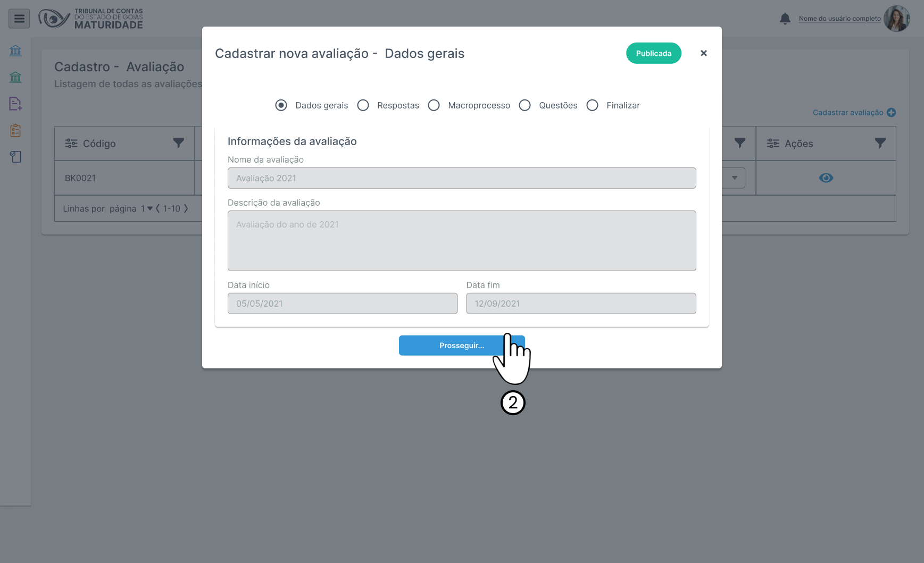Click the Prosseguir button

[461, 346]
